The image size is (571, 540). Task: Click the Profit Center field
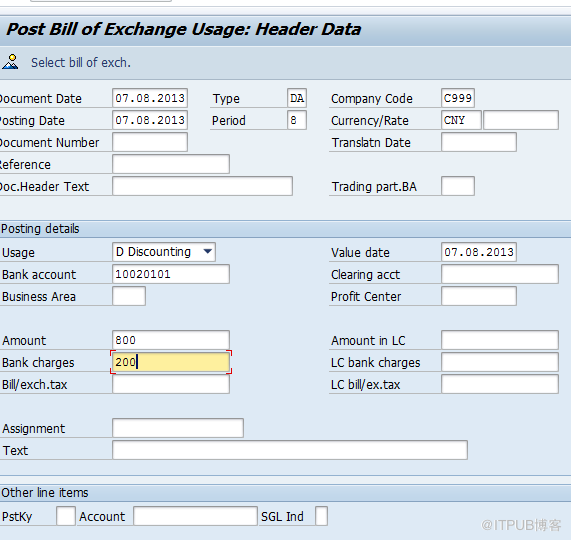[x=479, y=296]
